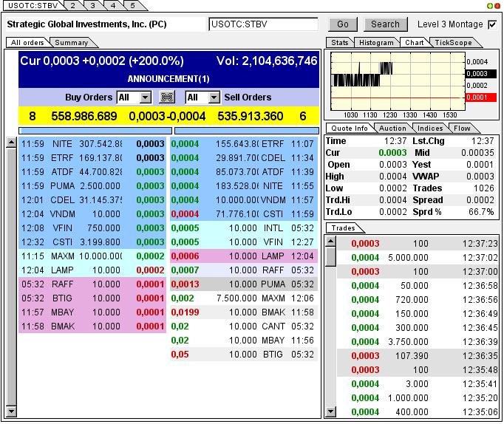Click the Trades list scrollbar thumb
504x424 pixels.
(x=330, y=257)
